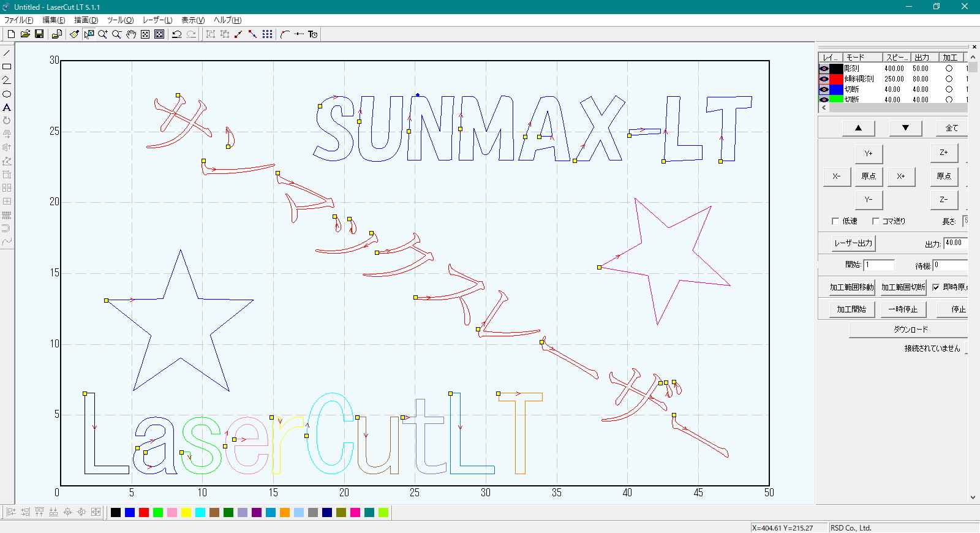This screenshot has width=980, height=533.
Task: Open the 表示(V) menu
Action: 193,20
